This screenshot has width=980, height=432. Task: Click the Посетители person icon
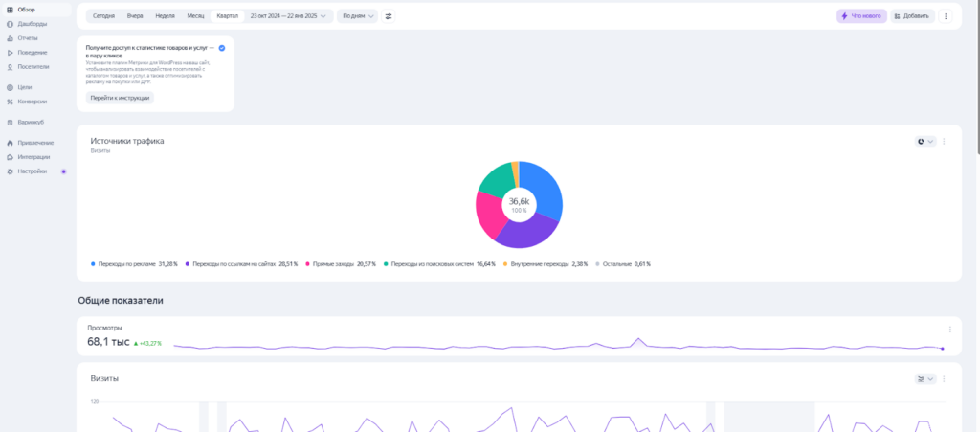tap(9, 67)
